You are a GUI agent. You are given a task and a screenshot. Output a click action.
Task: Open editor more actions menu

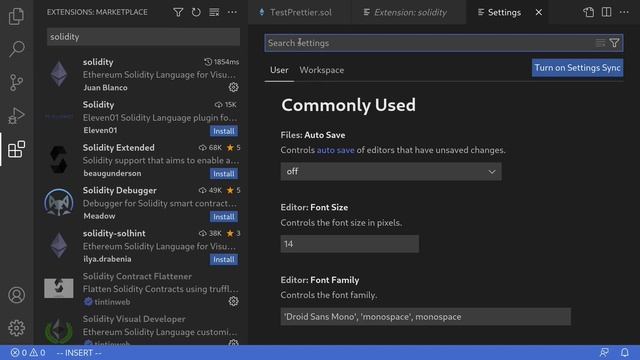coord(624,12)
